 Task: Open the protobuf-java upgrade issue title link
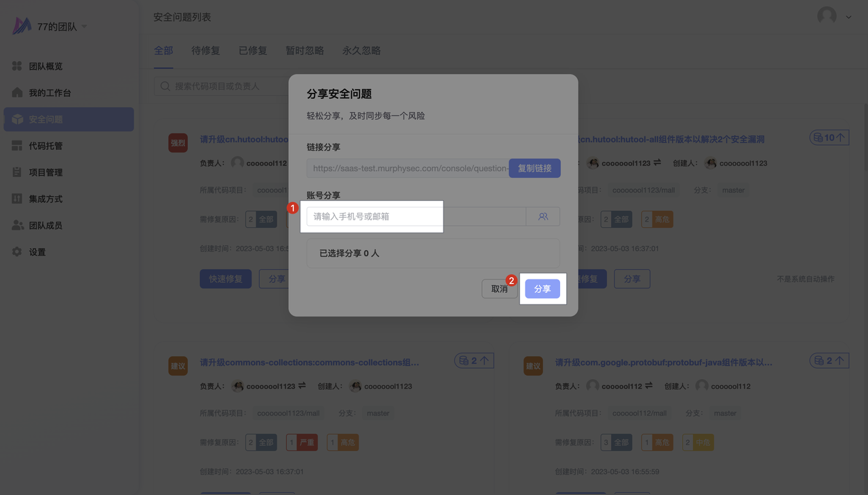(x=663, y=363)
